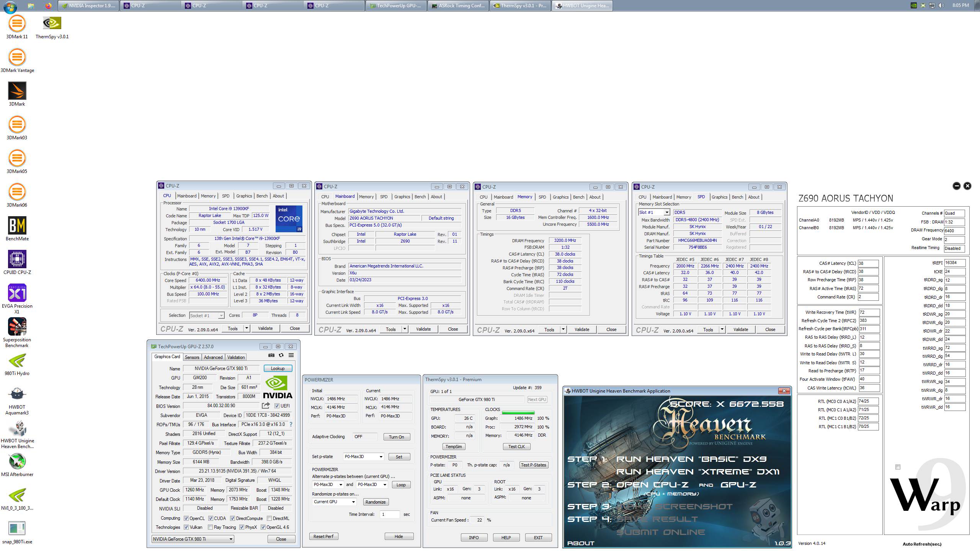Open BenchMate desktop icon
The height and width of the screenshot is (551, 980).
[x=17, y=229]
